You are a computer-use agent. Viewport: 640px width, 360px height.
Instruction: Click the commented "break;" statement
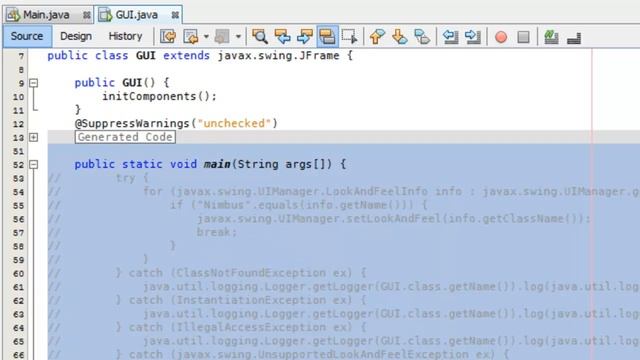[x=217, y=233]
